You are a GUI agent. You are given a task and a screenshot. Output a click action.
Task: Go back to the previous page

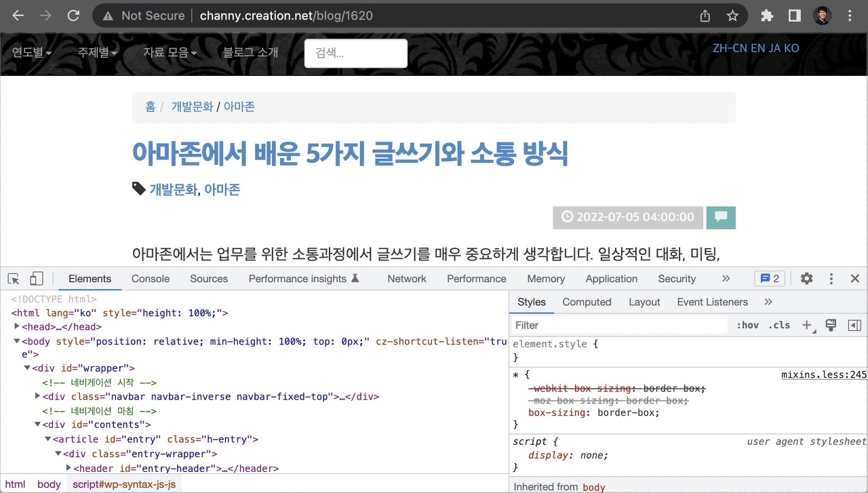pyautogui.click(x=18, y=16)
